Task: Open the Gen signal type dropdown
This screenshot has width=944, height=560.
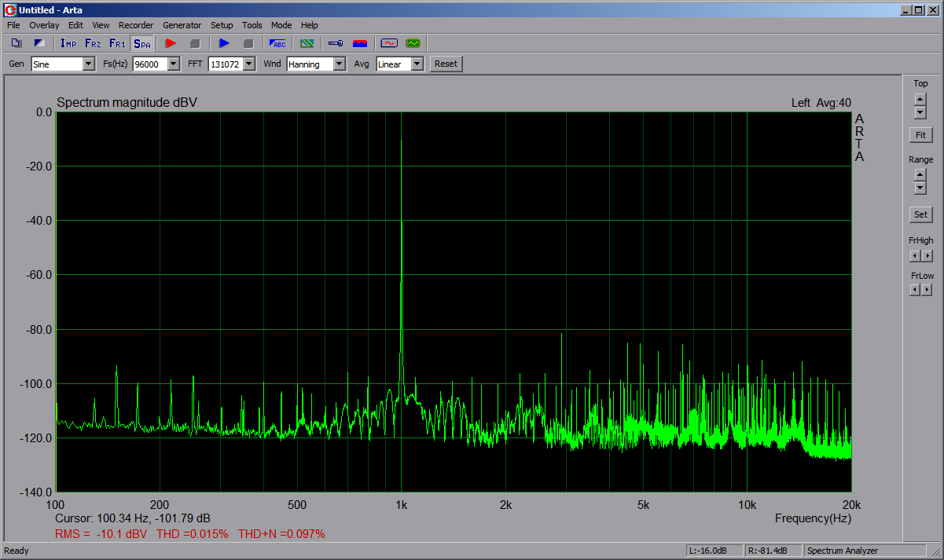Action: 88,64
